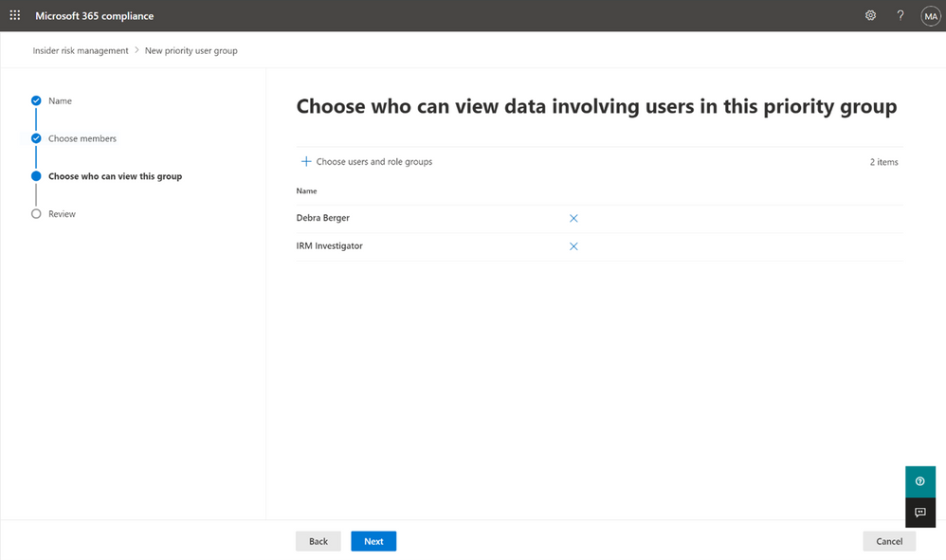Image resolution: width=946 pixels, height=560 pixels.
Task: Open the app launcher waffle icon
Action: (15, 15)
